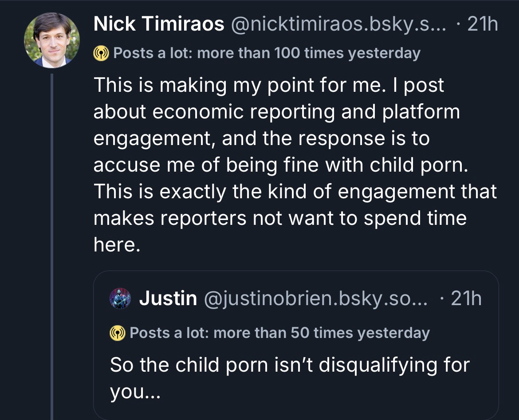Click the Justin display name

coord(168,298)
